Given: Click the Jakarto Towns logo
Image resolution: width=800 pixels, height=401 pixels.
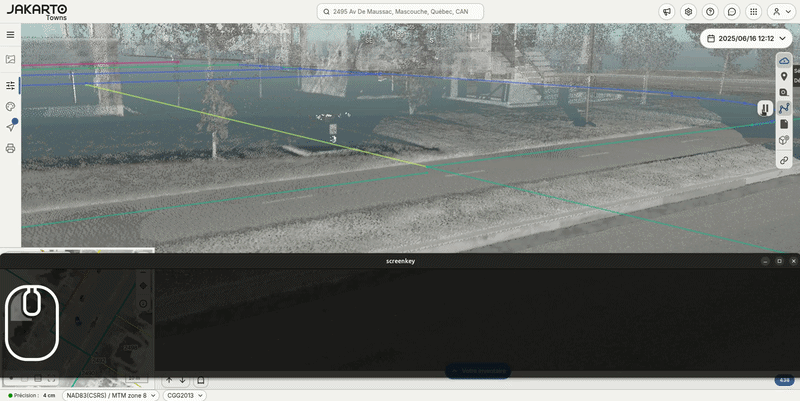Looking at the screenshot, I should [x=37, y=12].
